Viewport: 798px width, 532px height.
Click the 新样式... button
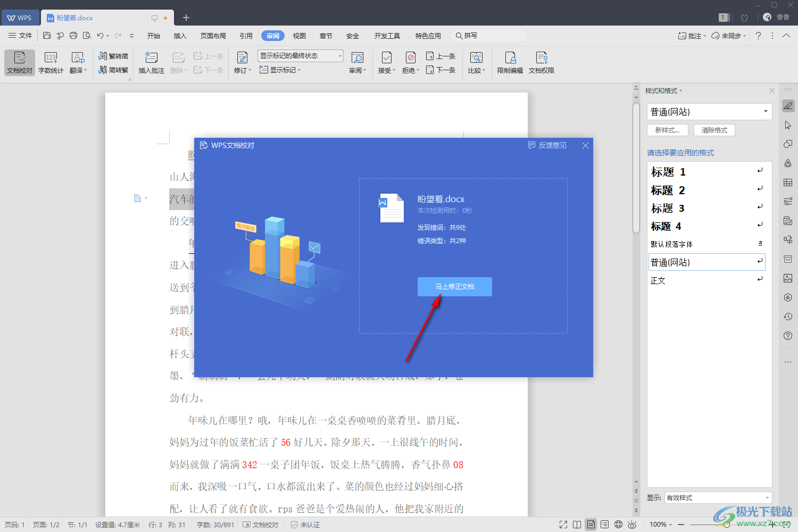pyautogui.click(x=668, y=130)
